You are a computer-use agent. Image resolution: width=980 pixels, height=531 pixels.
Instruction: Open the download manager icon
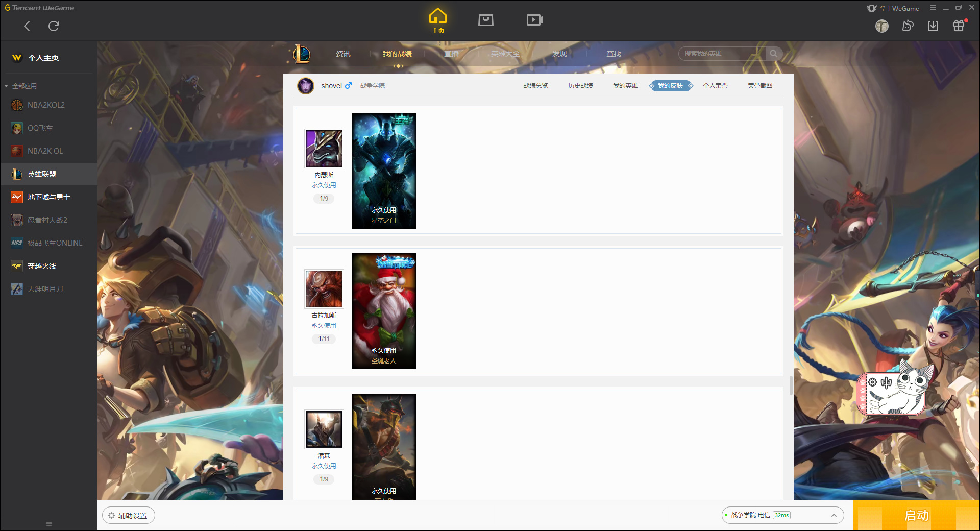[933, 26]
